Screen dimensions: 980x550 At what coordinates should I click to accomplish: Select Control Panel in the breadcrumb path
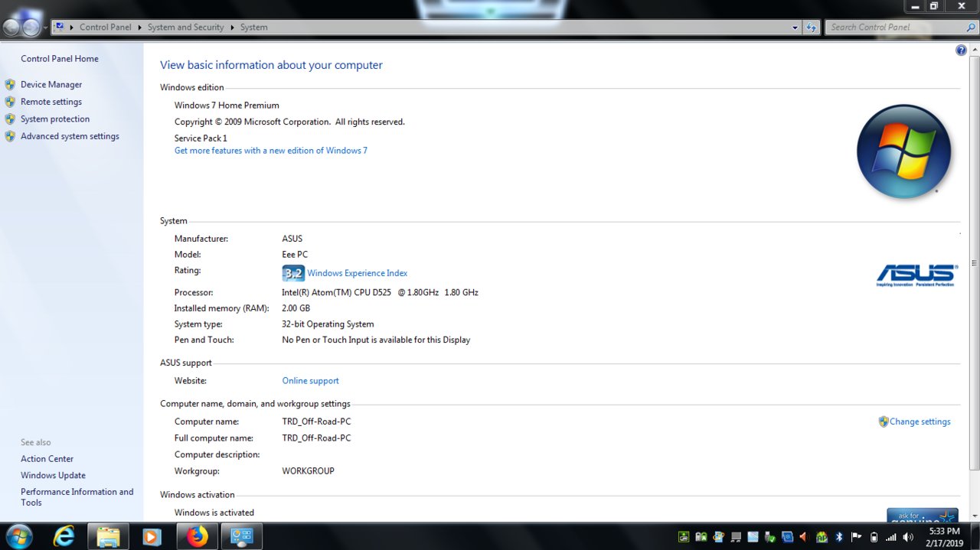click(106, 27)
